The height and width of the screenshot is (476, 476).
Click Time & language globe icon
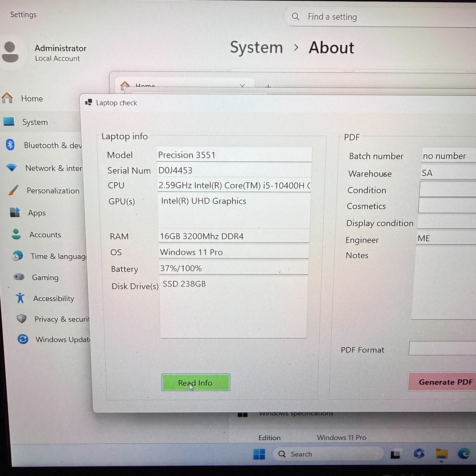[18, 256]
